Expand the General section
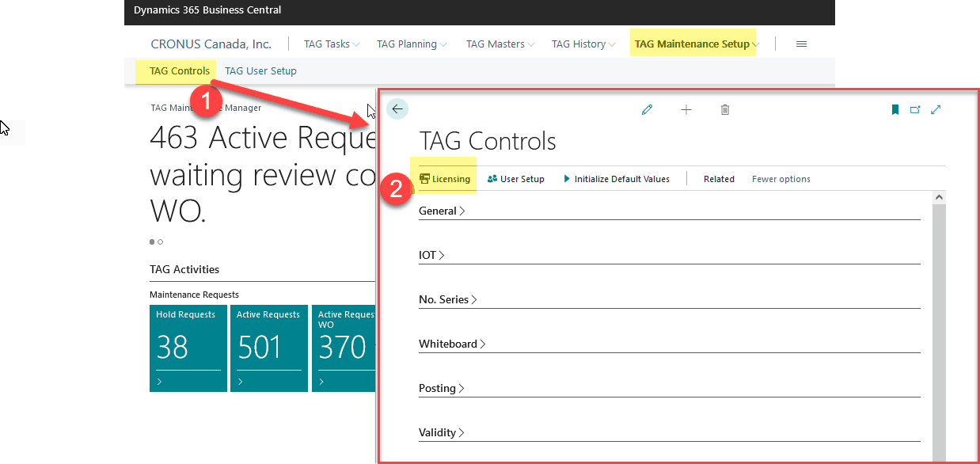Image resolution: width=980 pixels, height=464 pixels. point(441,211)
